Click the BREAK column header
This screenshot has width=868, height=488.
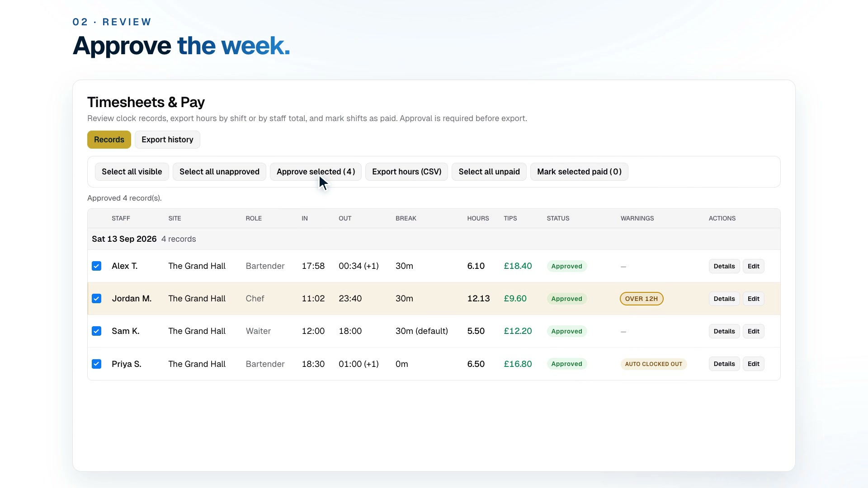point(406,218)
